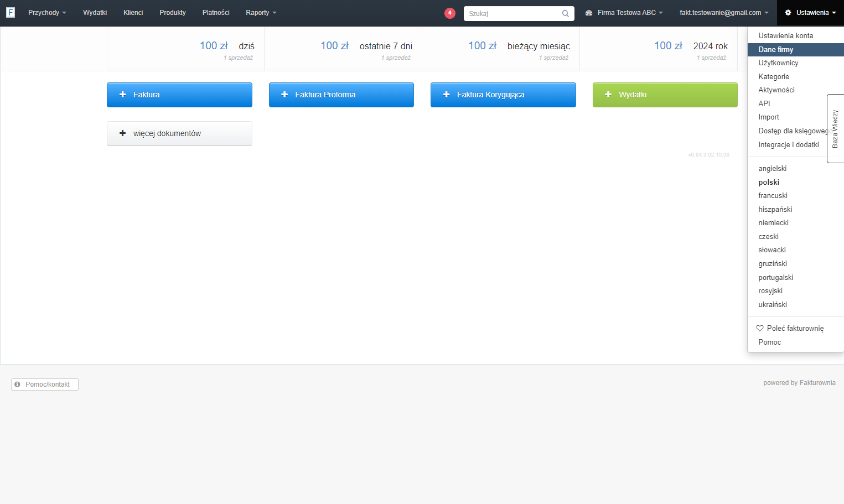
Task: Create a new Faktura Korygująca
Action: [503, 95]
